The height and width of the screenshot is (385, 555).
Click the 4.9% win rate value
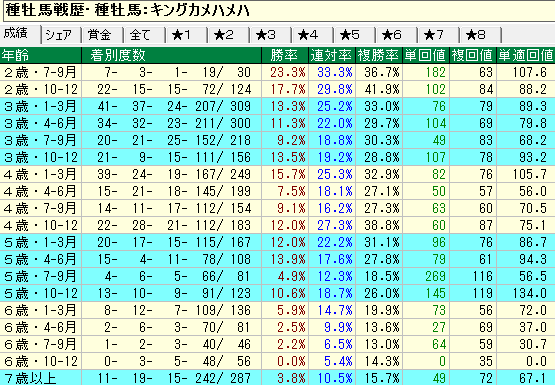(291, 276)
